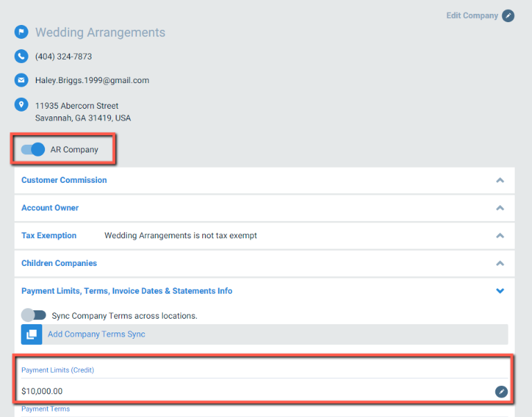Click the Payment Limits (Credit) label
The height and width of the screenshot is (417, 532).
coord(57,370)
